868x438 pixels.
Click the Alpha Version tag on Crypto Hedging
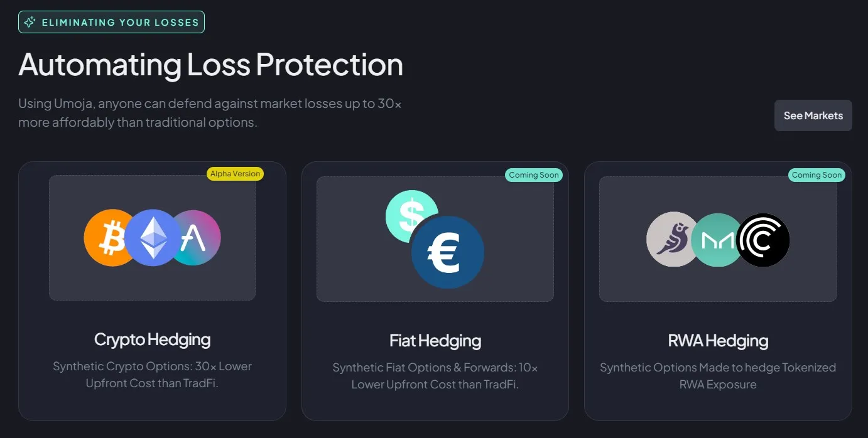click(235, 174)
